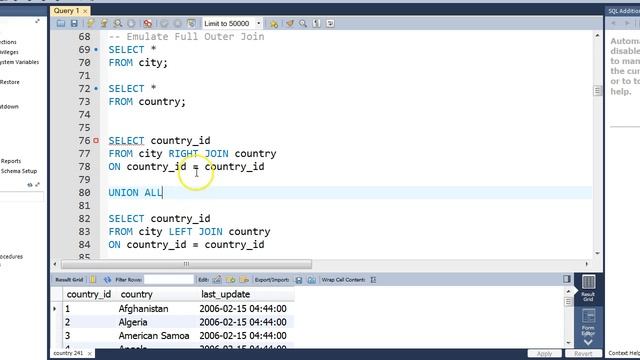Open Restore in the left navigator
Viewport: 640px width, 360px height.
tap(10, 82)
